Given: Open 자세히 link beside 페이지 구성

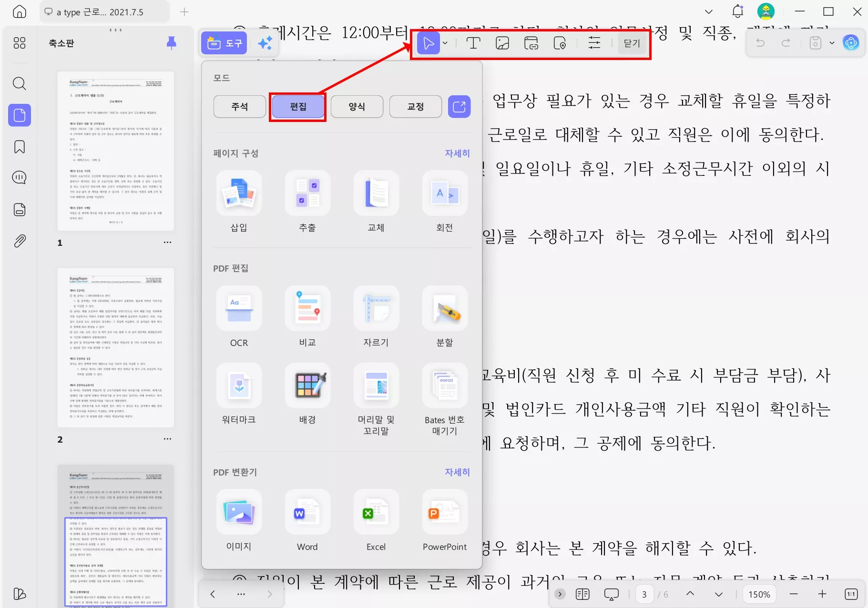Looking at the screenshot, I should 456,153.
